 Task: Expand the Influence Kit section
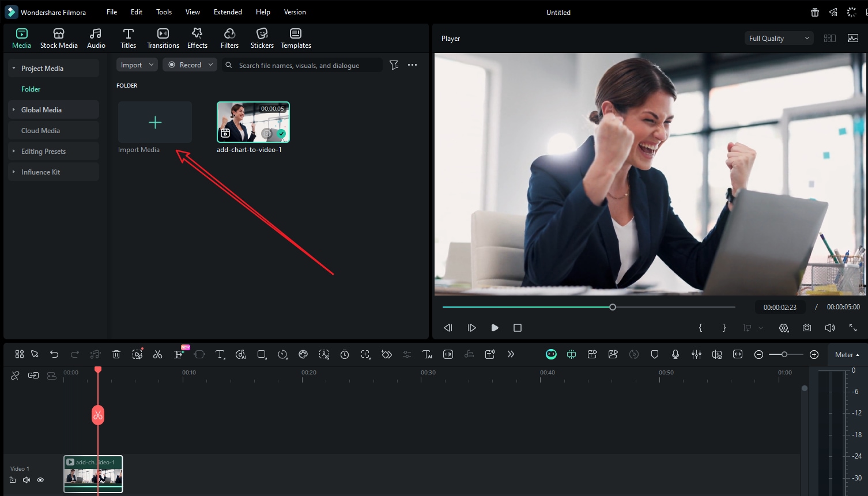[x=14, y=172]
